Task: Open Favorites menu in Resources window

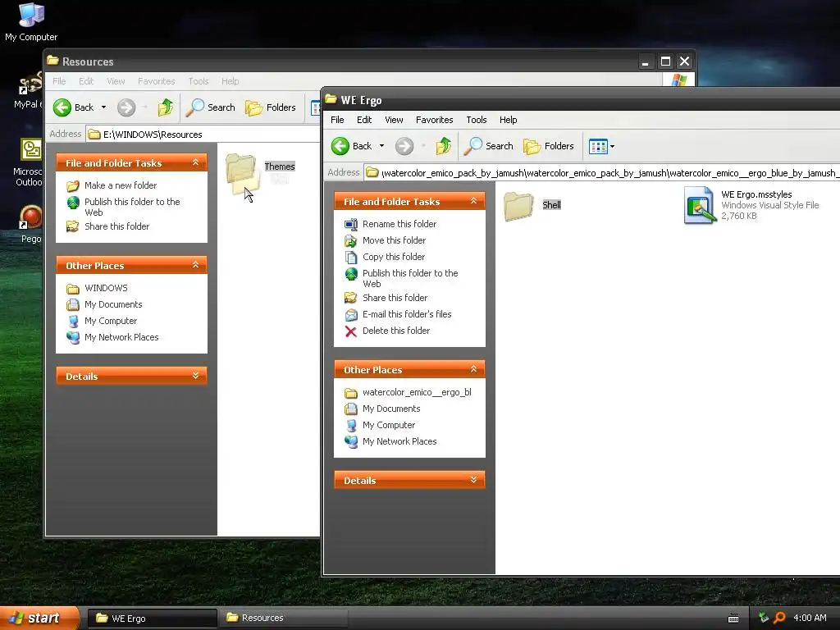Action: (x=157, y=81)
